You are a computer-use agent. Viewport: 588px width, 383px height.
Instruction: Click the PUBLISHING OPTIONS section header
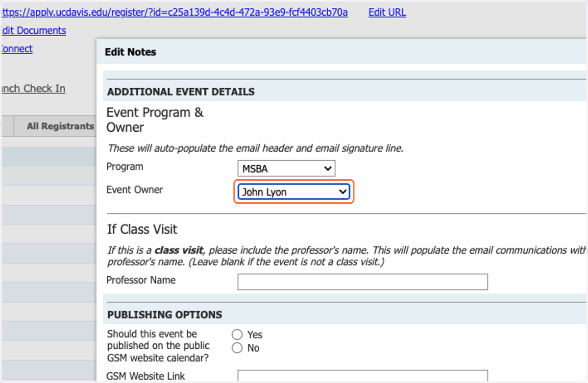click(165, 314)
